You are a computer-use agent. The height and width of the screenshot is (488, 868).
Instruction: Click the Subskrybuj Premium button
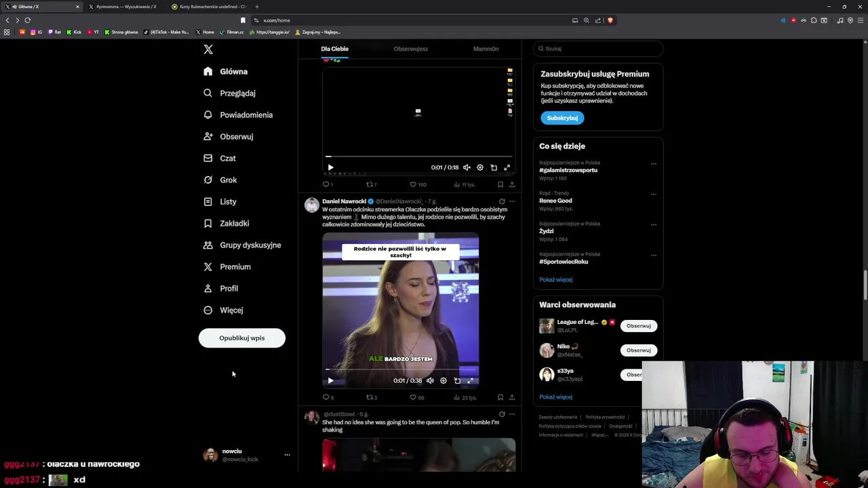[562, 118]
